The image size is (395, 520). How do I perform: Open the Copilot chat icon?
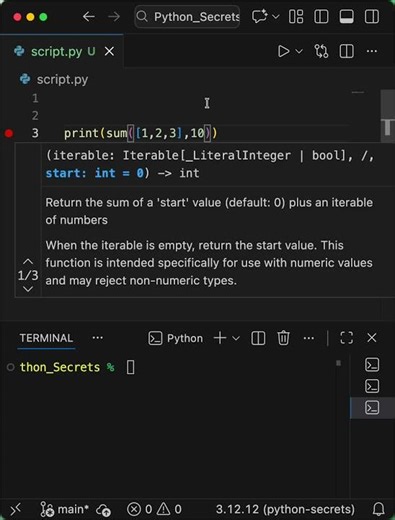pyautogui.click(x=259, y=16)
